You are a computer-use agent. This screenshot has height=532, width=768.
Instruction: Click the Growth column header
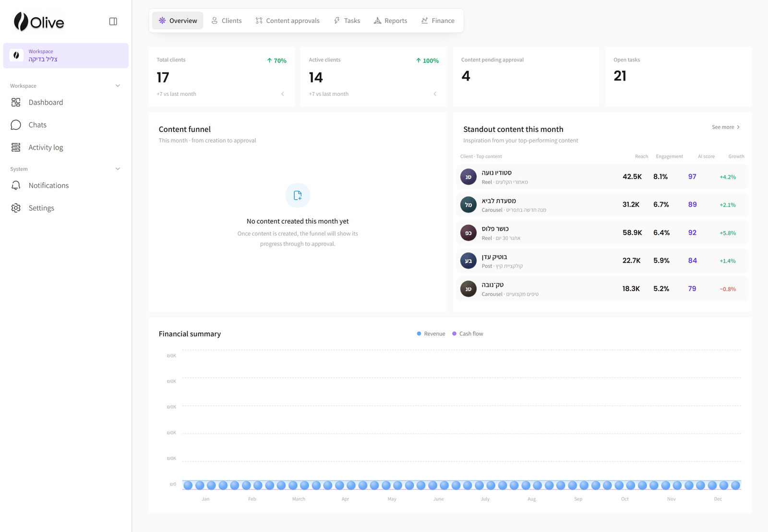click(736, 156)
